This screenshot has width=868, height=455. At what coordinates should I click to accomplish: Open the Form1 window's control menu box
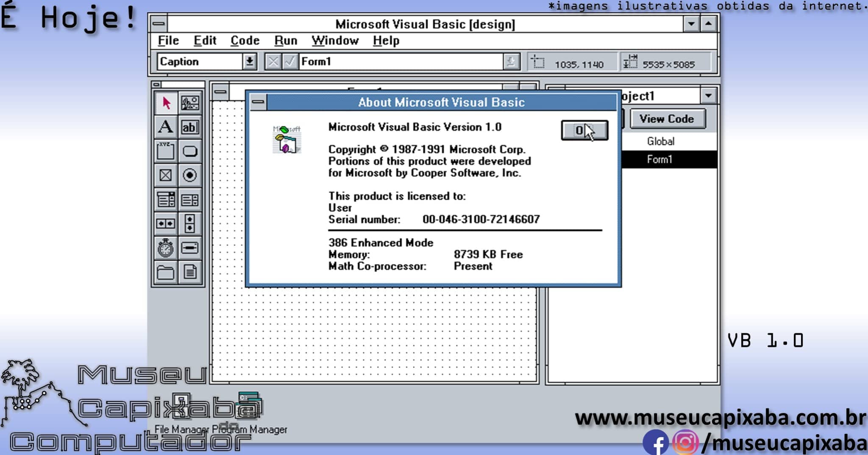(220, 92)
